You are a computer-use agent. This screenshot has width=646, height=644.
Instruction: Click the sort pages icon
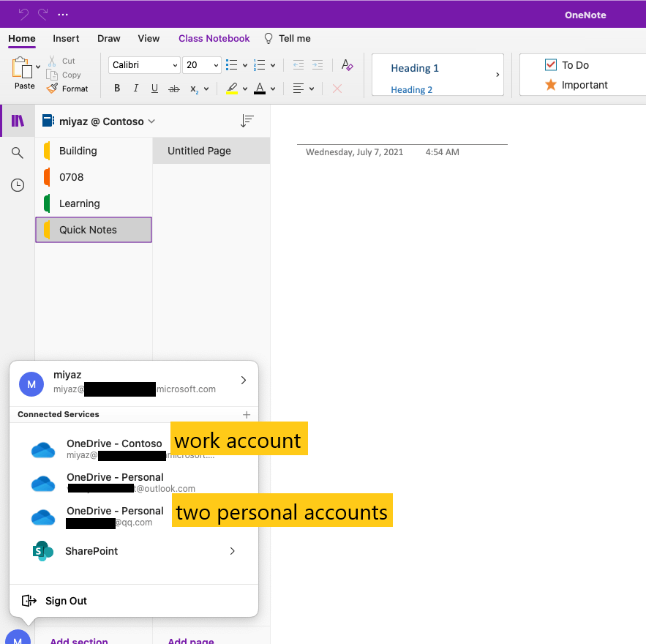tap(247, 121)
